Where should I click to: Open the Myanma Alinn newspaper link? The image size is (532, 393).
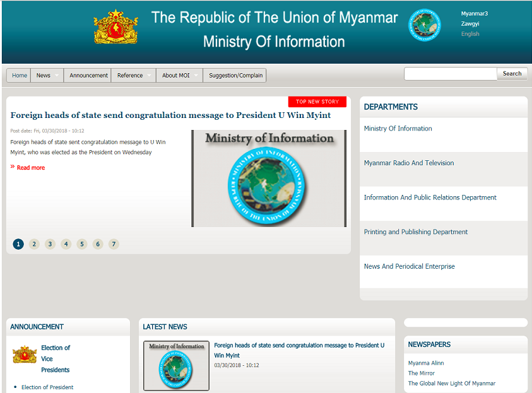point(426,363)
